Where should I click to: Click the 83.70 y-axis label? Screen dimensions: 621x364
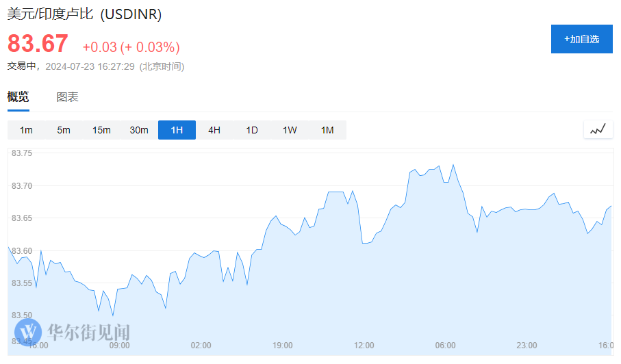point(22,185)
